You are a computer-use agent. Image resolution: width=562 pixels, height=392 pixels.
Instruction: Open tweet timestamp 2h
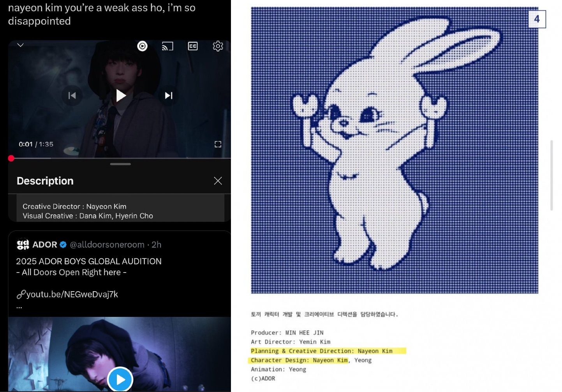[x=157, y=244]
